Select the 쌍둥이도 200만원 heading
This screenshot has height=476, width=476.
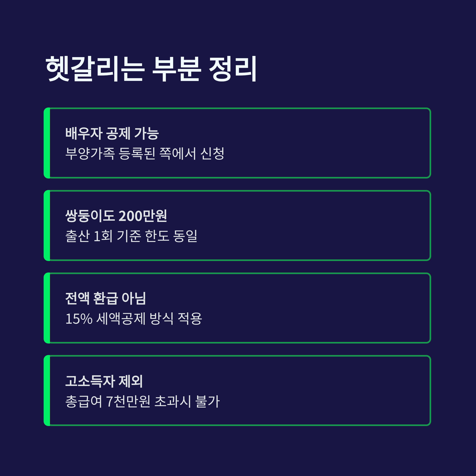116,216
